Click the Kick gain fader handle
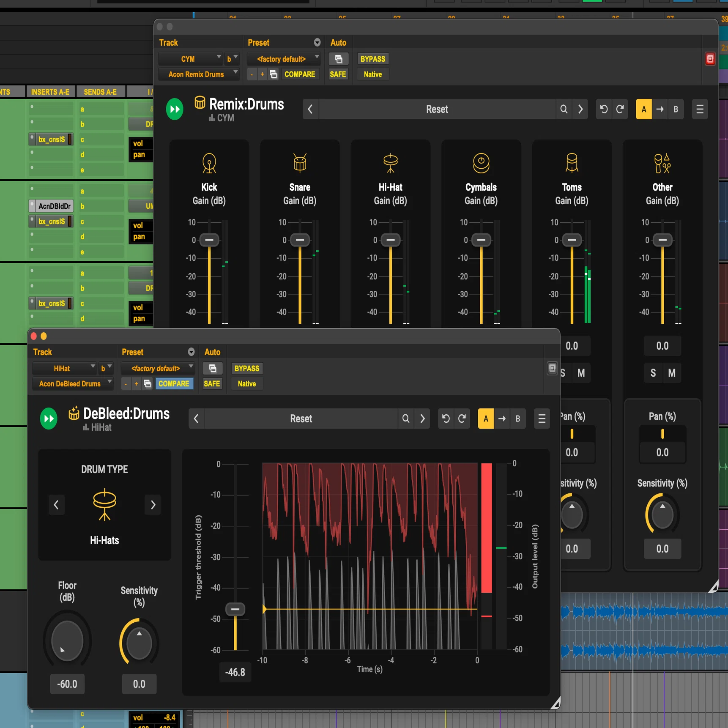This screenshot has width=728, height=728. coord(209,240)
